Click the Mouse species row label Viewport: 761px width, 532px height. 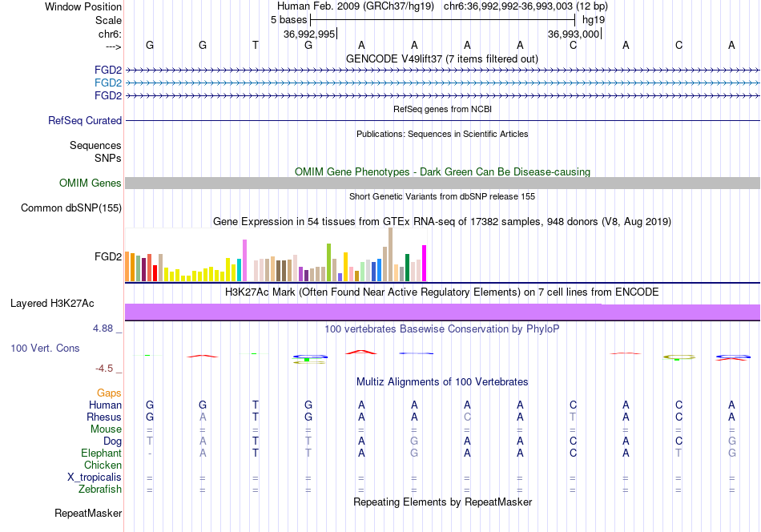point(106,429)
